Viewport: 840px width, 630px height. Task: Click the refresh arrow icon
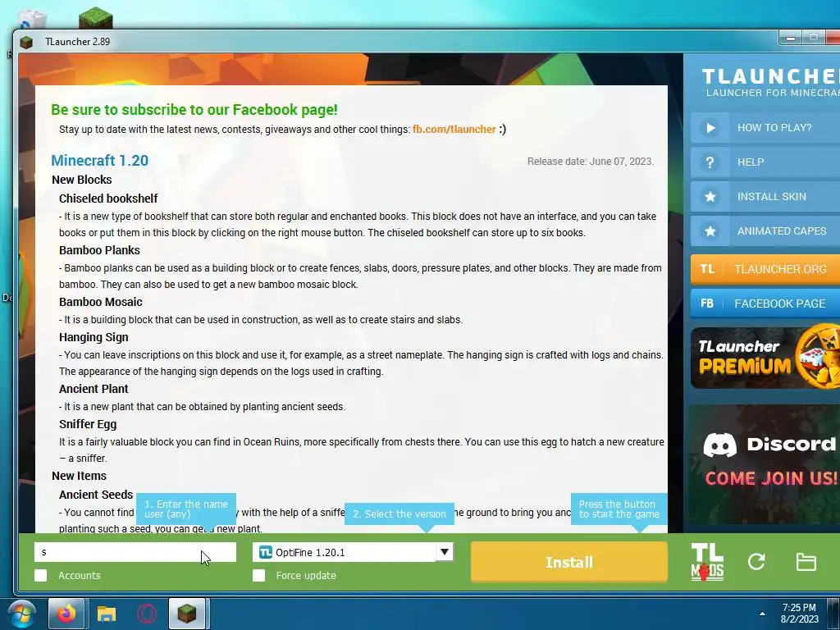point(756,561)
